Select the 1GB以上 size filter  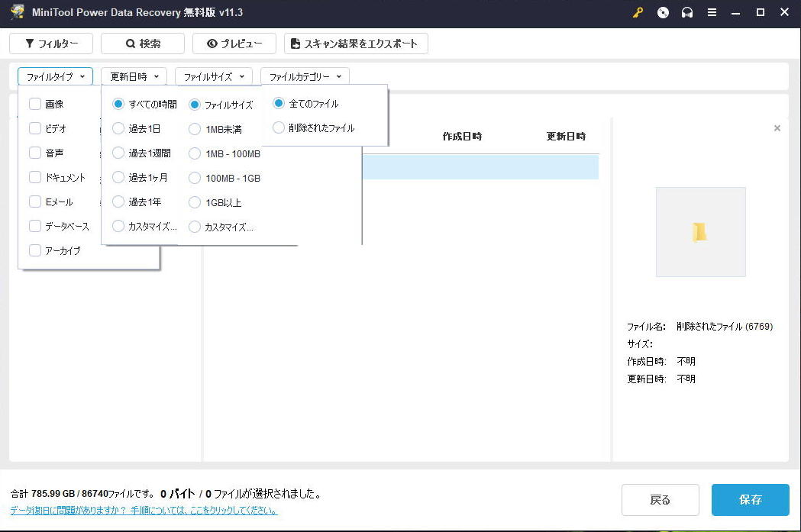195,202
